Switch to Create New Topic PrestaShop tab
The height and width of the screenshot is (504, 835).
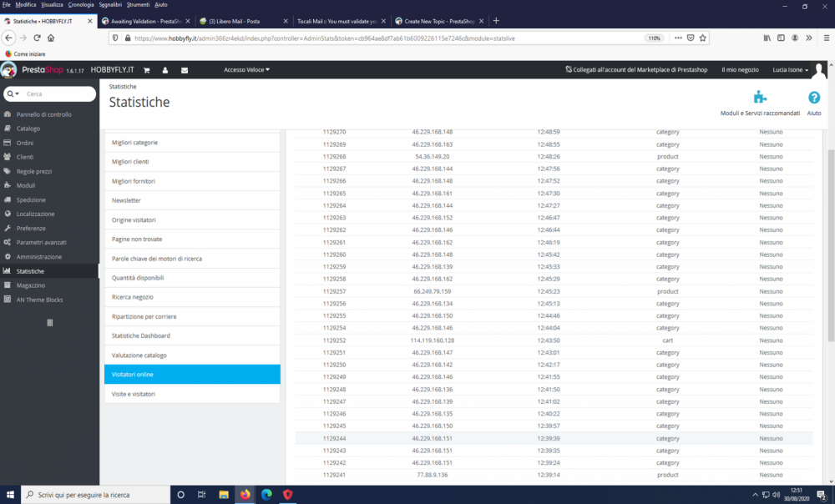439,22
